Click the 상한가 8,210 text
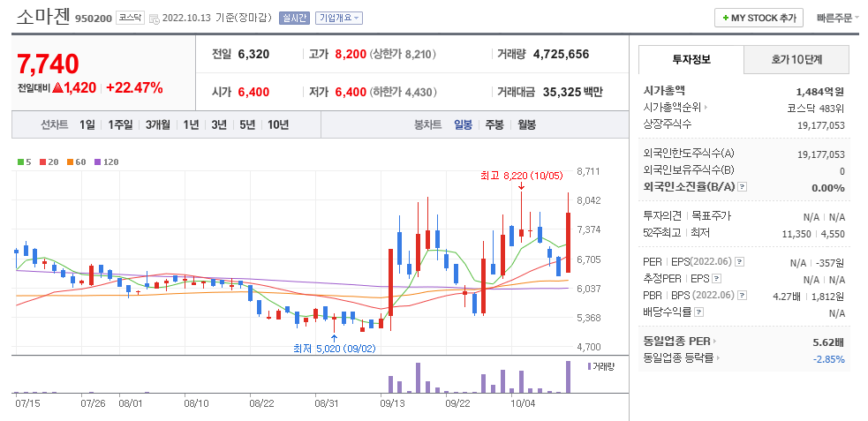868x421 pixels. (x=403, y=54)
